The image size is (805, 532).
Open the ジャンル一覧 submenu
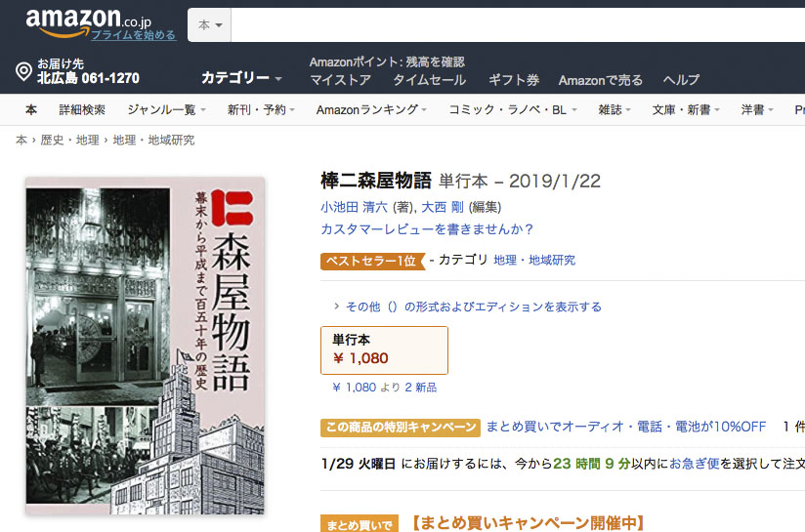click(166, 109)
